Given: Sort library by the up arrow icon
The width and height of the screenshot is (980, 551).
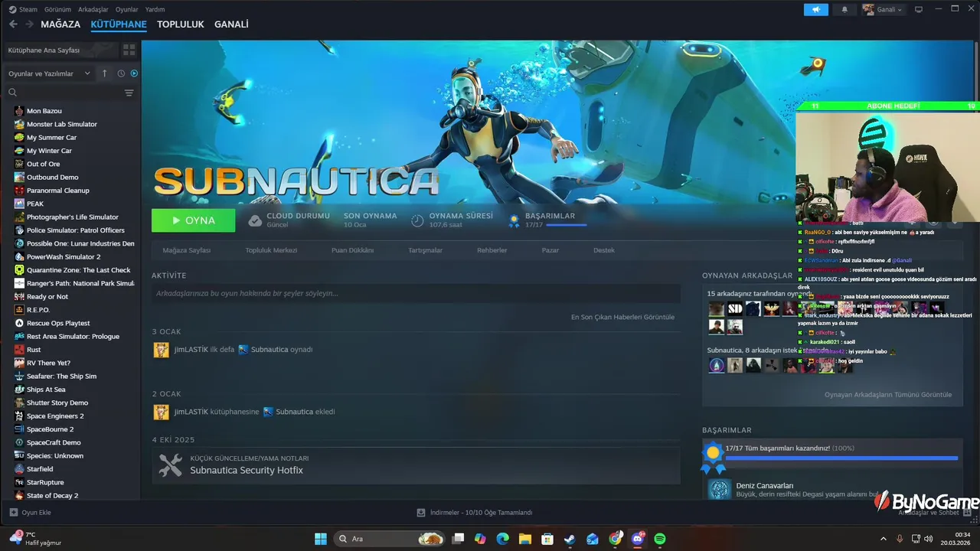Looking at the screenshot, I should tap(106, 73).
